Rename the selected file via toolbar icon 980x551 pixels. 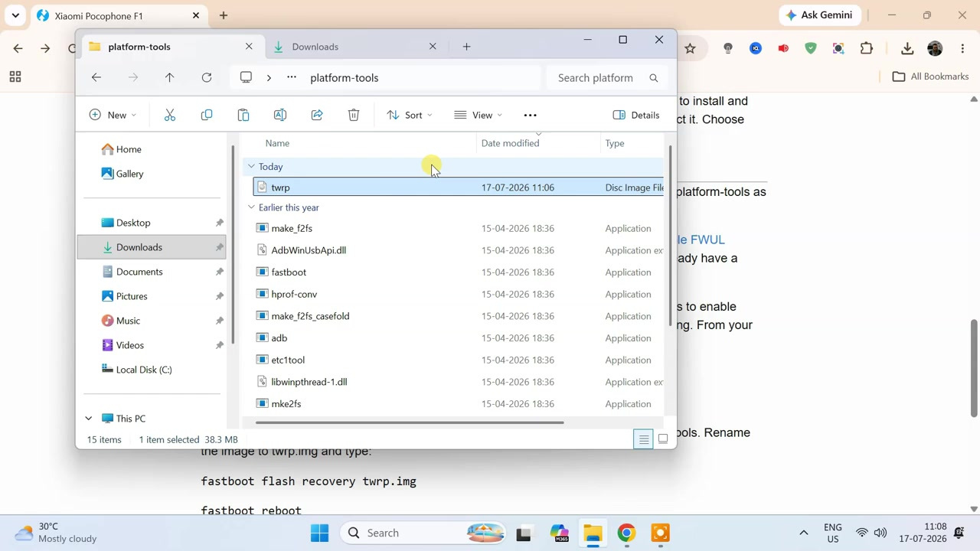280,115
